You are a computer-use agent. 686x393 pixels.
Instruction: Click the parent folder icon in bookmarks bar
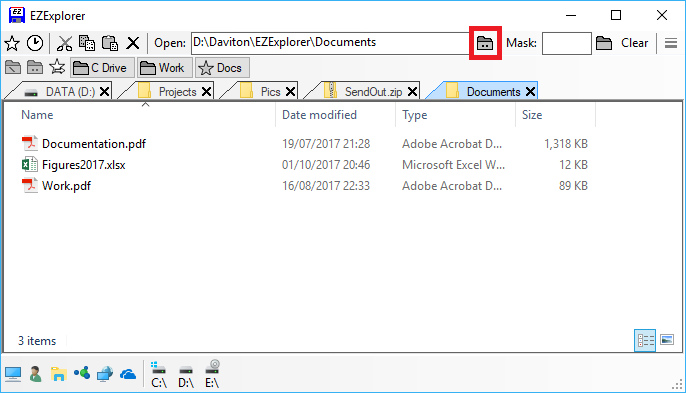click(x=35, y=67)
